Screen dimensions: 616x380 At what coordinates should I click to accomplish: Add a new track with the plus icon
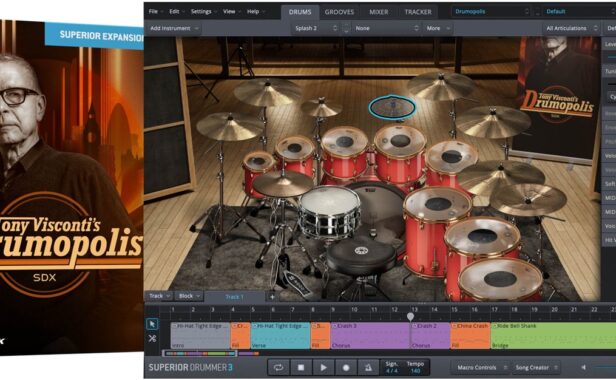272,297
